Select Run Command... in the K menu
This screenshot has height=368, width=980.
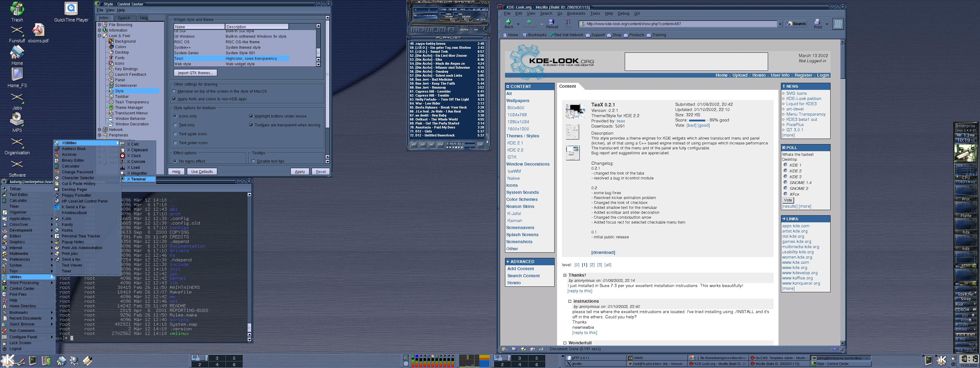23,330
